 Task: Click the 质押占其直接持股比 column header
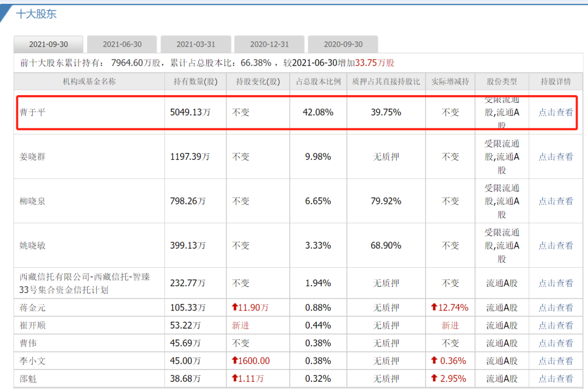tap(386, 82)
